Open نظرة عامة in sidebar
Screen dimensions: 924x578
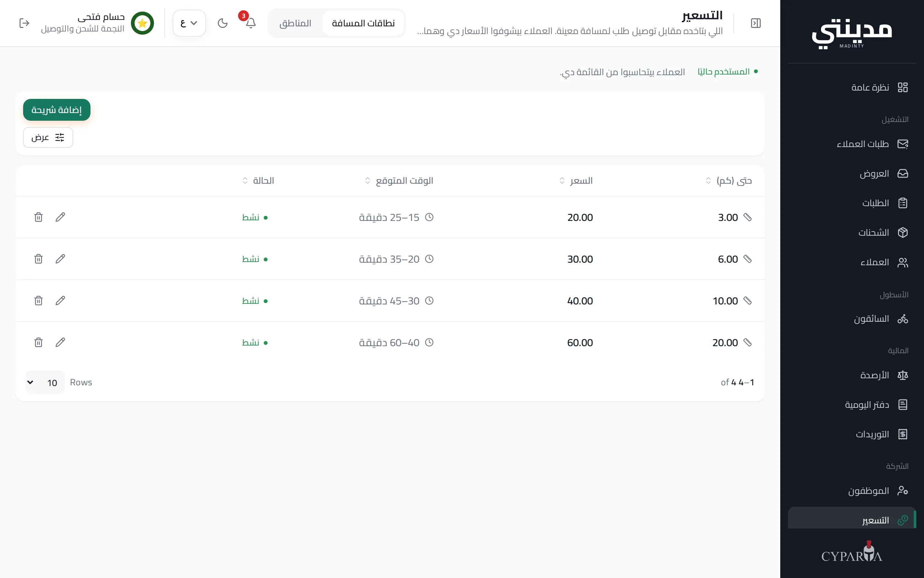[x=852, y=88]
